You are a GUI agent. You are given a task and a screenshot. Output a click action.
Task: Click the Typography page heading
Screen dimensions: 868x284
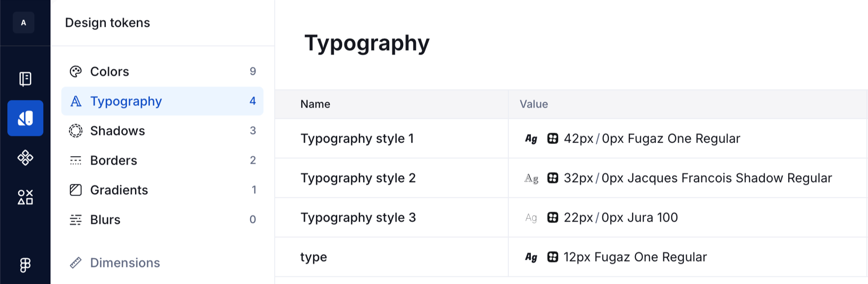(x=367, y=44)
